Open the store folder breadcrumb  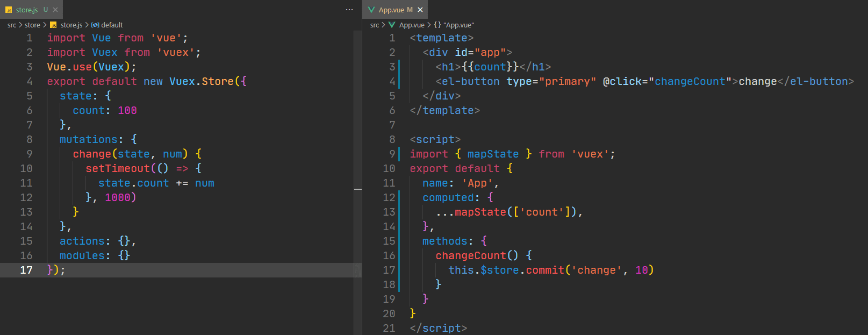[32, 25]
